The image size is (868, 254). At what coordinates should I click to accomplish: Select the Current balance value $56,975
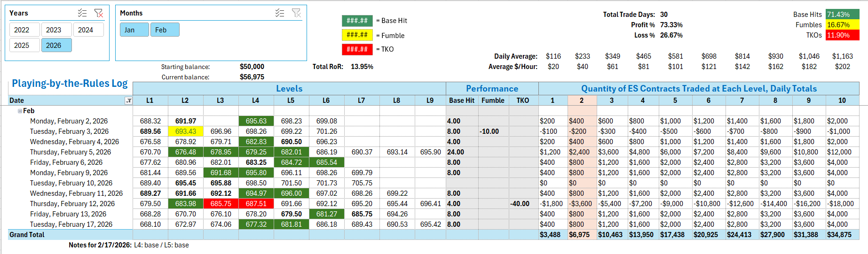tap(252, 77)
